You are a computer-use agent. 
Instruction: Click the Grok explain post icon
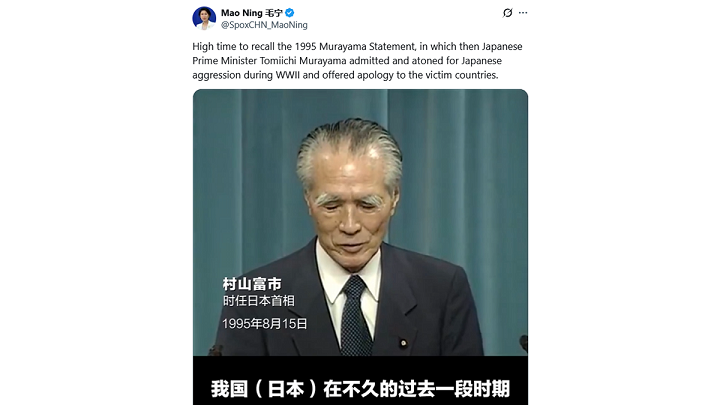click(x=507, y=13)
